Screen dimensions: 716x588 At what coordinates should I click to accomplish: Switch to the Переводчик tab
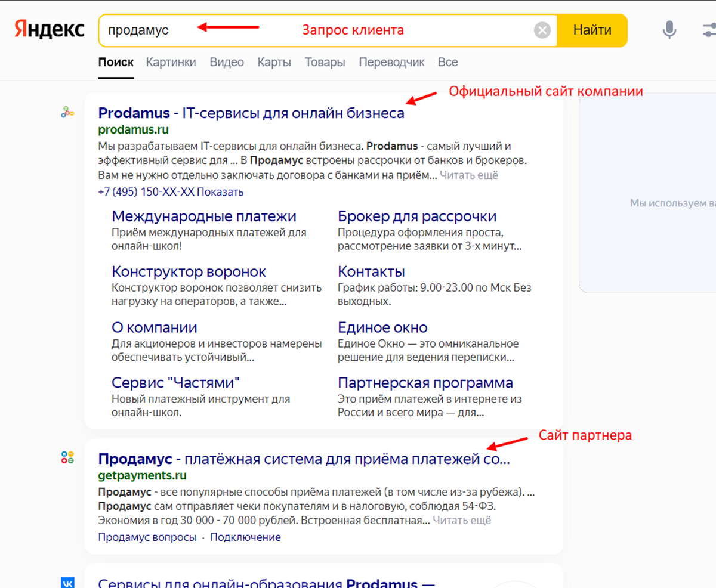click(x=391, y=62)
